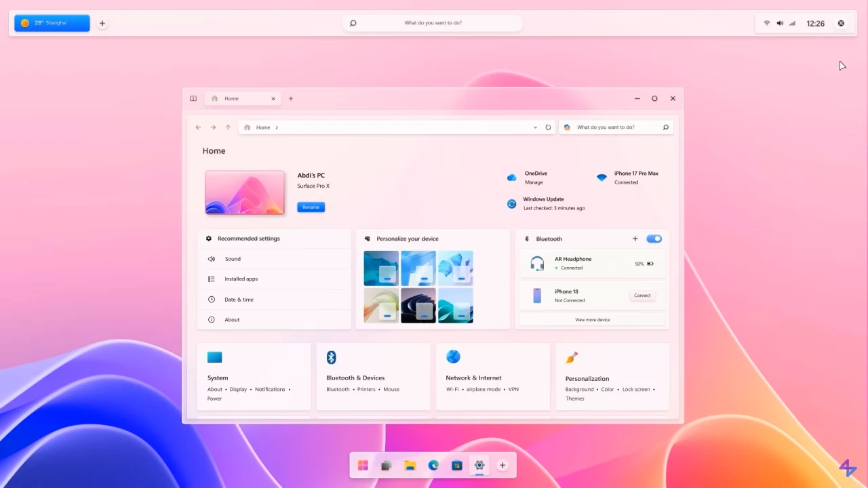Disable the Bluetooth toggle

tap(653, 239)
